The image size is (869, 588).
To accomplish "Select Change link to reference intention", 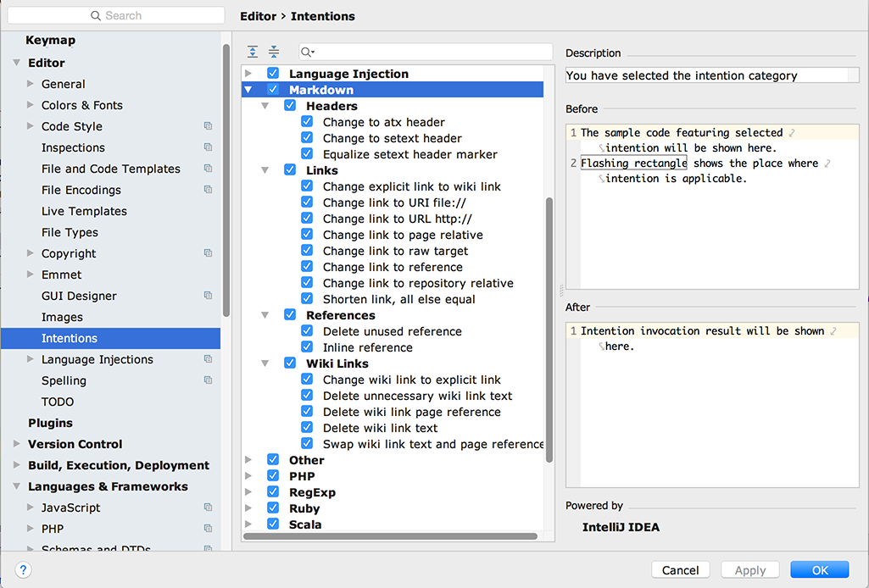I will [393, 267].
